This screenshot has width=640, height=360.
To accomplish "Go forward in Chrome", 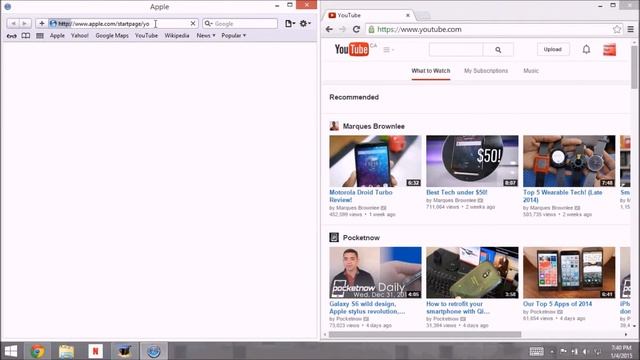I will 342,29.
